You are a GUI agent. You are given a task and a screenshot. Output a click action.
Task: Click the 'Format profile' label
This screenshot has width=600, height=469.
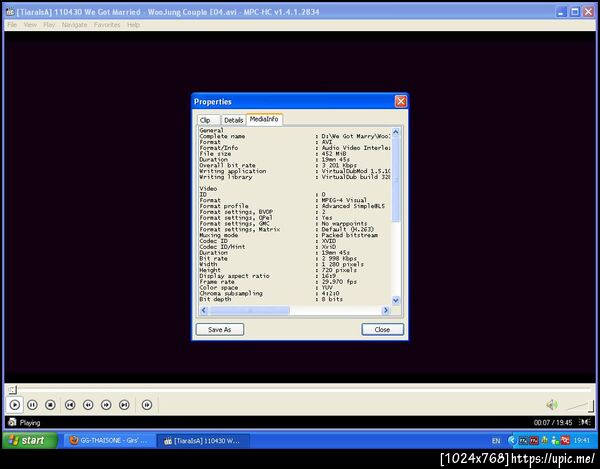tap(224, 206)
